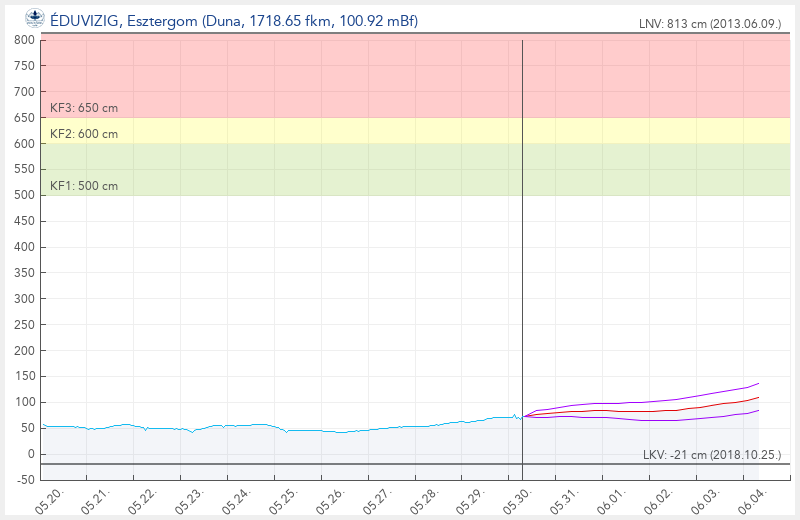Click the yellow second-degree alert band
This screenshot has width=800, height=520.
(x=415, y=131)
